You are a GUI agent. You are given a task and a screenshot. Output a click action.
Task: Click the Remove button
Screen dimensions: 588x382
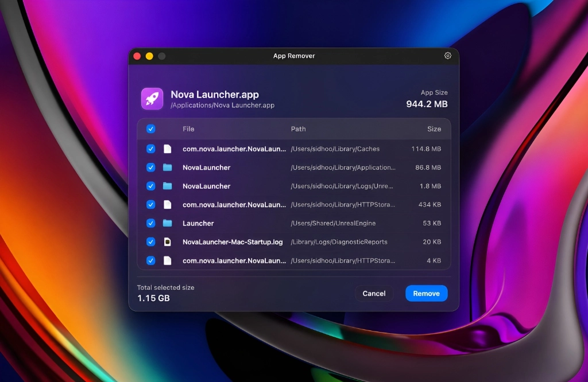[427, 293]
